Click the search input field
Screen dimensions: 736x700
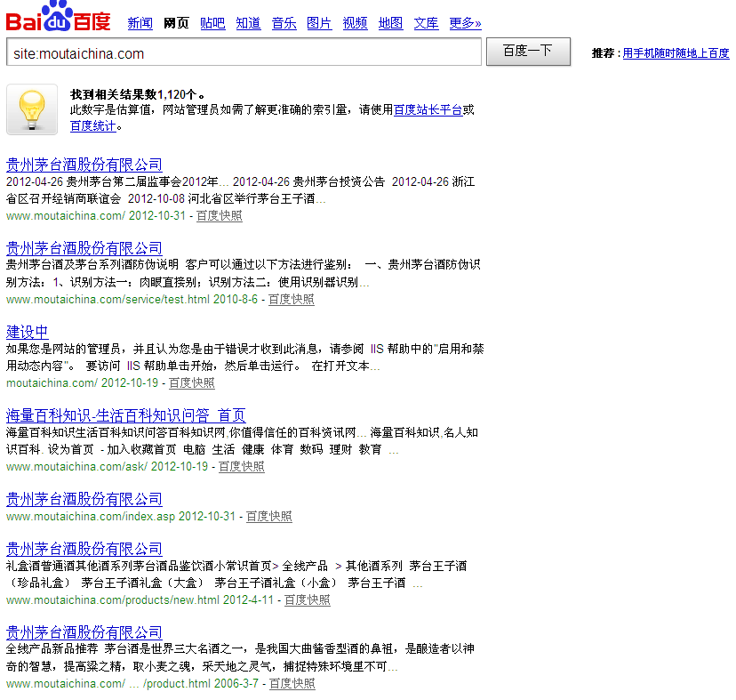coord(244,52)
